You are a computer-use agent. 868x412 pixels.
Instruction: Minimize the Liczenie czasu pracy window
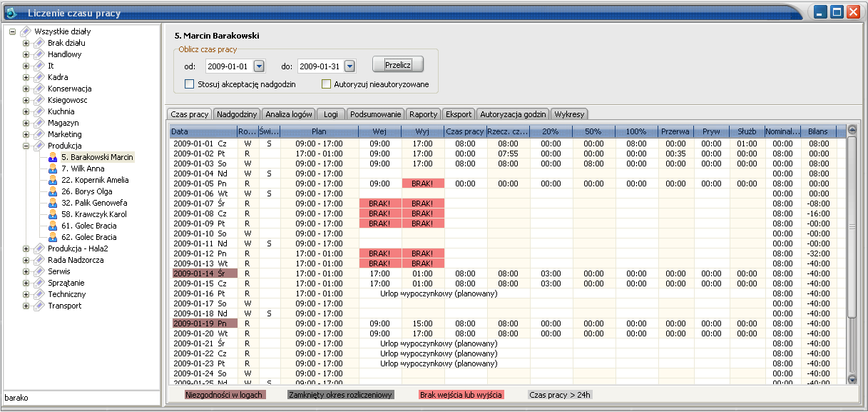tap(821, 12)
